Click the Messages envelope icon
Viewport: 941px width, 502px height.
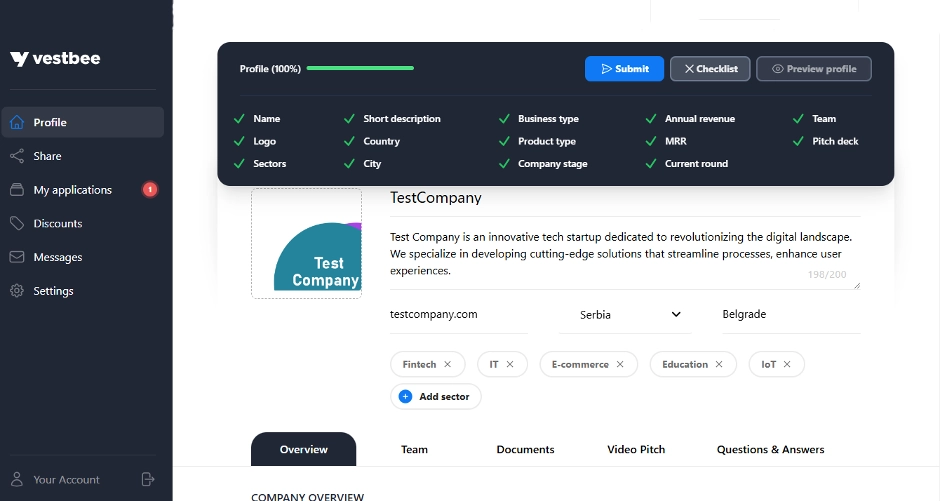coord(17,257)
